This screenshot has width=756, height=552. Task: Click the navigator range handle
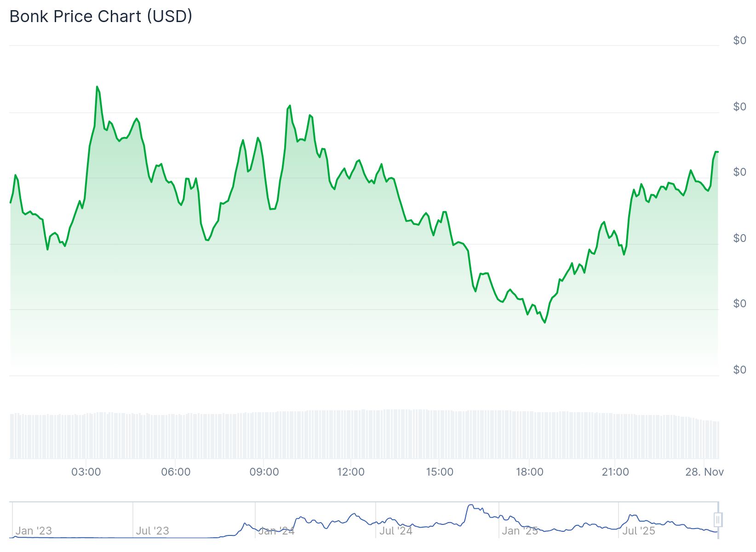(718, 520)
